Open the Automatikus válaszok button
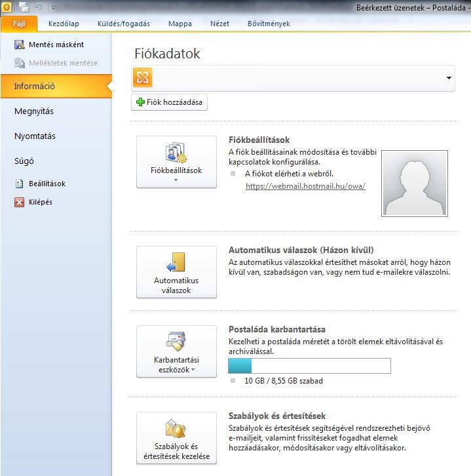 pos(176,272)
